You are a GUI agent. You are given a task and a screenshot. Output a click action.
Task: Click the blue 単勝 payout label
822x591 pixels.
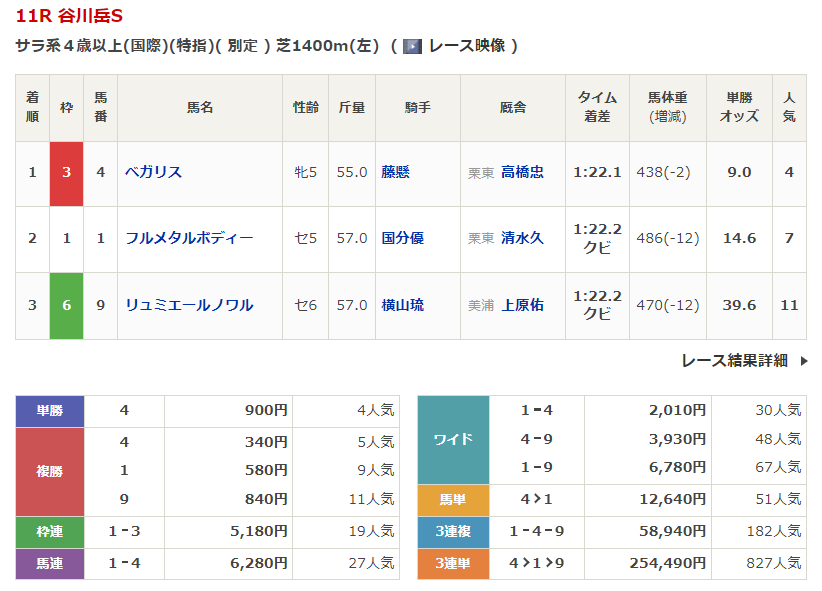coord(50,410)
